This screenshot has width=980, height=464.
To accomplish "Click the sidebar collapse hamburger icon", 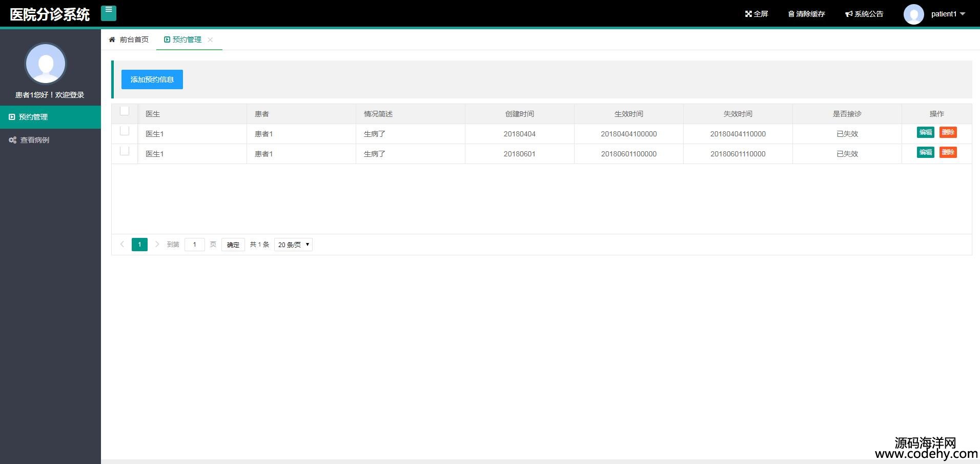I will 109,13.
